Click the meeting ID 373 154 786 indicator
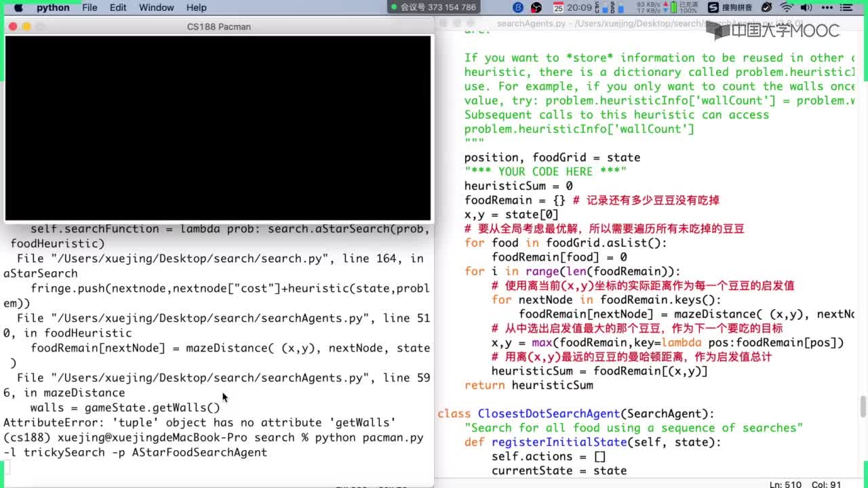This screenshot has height=488, width=868. coord(434,7)
